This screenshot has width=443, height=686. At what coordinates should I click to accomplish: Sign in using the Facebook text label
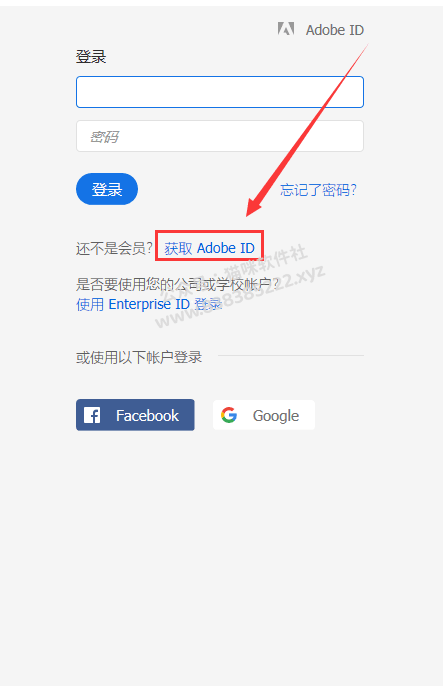coord(147,415)
